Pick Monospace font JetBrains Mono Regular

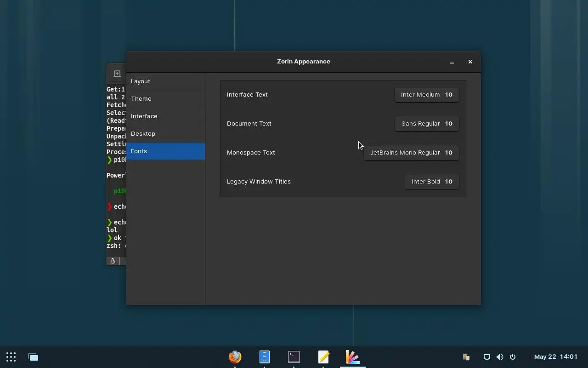coord(411,153)
